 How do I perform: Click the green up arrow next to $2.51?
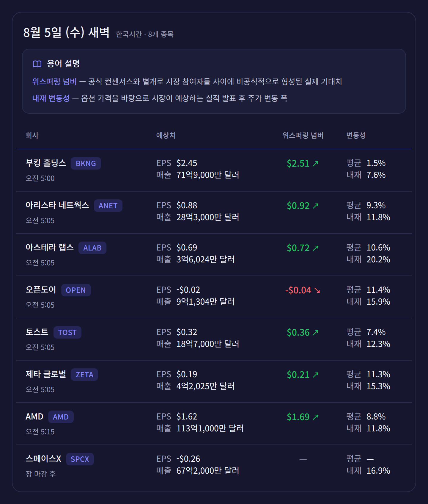(x=316, y=163)
